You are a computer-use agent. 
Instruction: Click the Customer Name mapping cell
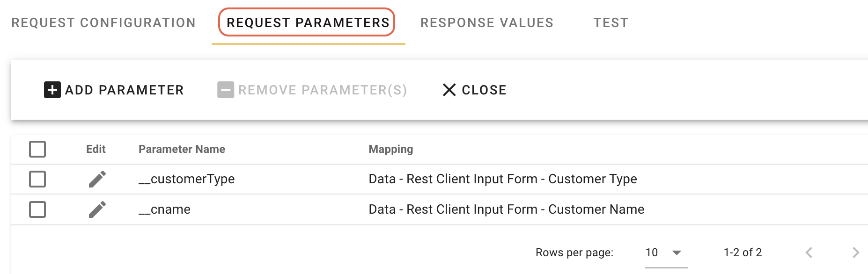(506, 209)
